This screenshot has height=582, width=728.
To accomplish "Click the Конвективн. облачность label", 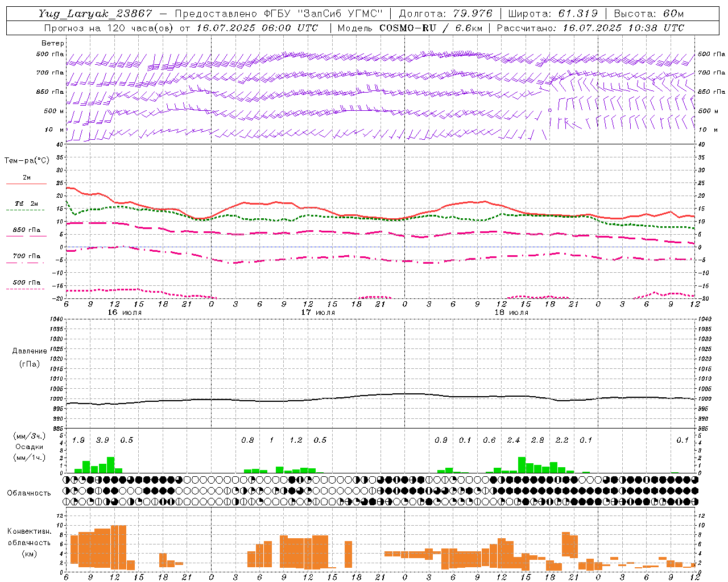I will point(29,537).
